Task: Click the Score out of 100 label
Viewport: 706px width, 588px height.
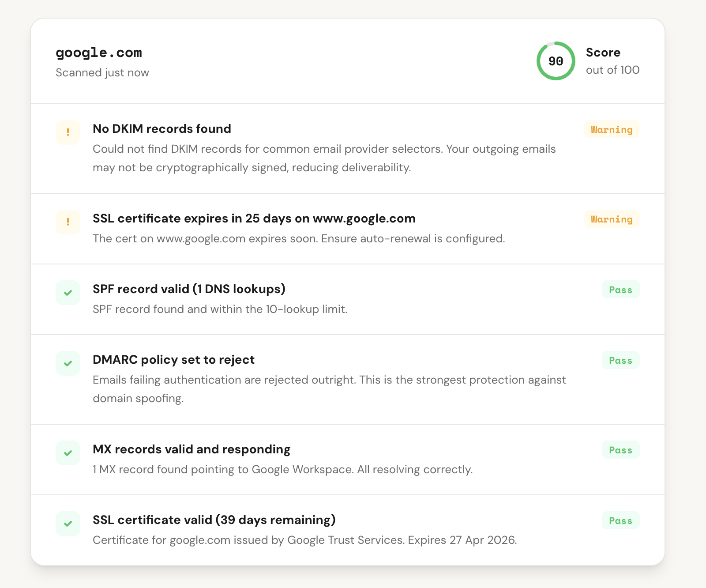Action: point(612,61)
